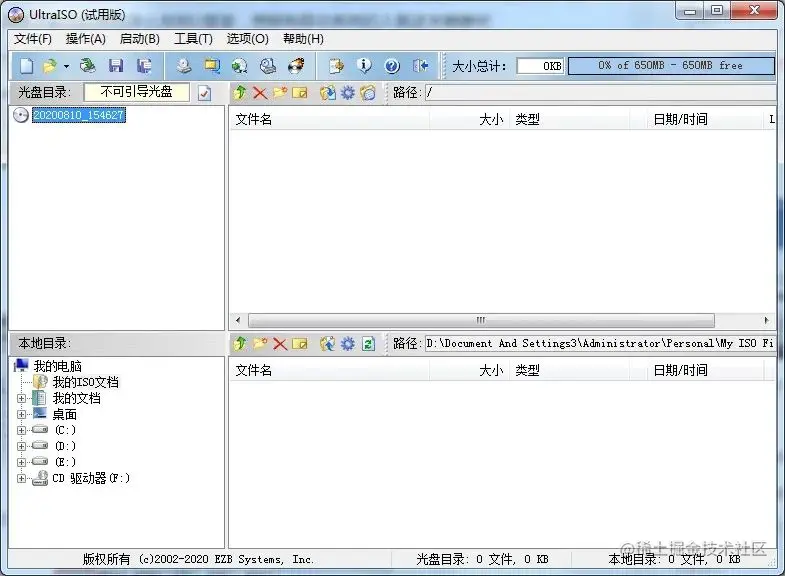Click the Up arrow in the disc directory toolbar
This screenshot has height=576, width=785.
(240, 93)
